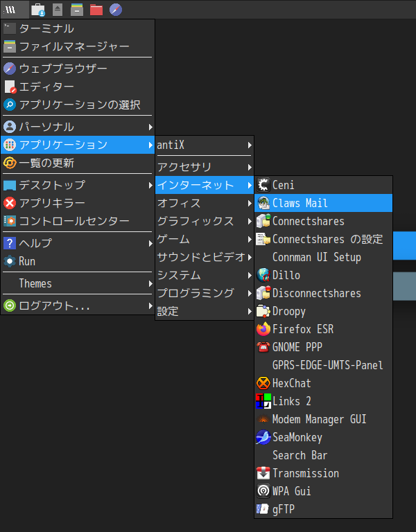The width and height of the screenshot is (416, 532).
Task: Click the GNOME PPP red telephone icon
Action: click(263, 347)
